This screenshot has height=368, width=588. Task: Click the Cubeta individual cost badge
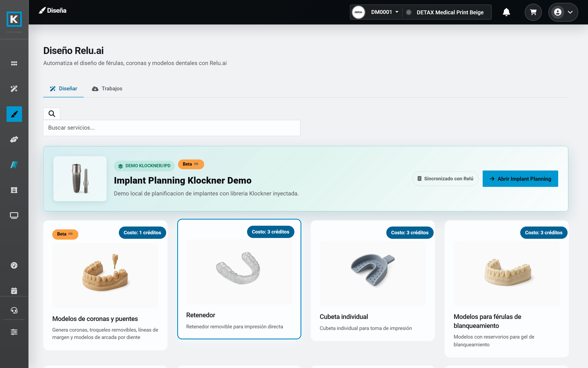[410, 233]
